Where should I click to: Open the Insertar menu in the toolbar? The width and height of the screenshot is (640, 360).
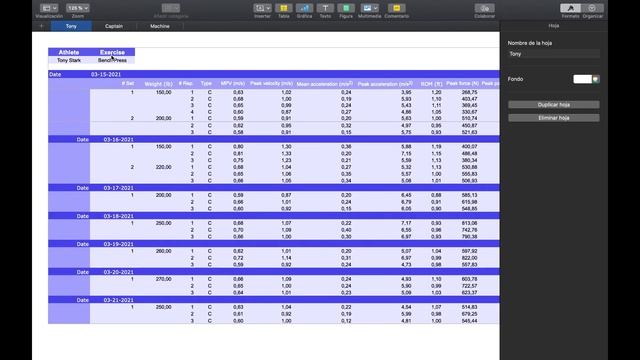262,8
